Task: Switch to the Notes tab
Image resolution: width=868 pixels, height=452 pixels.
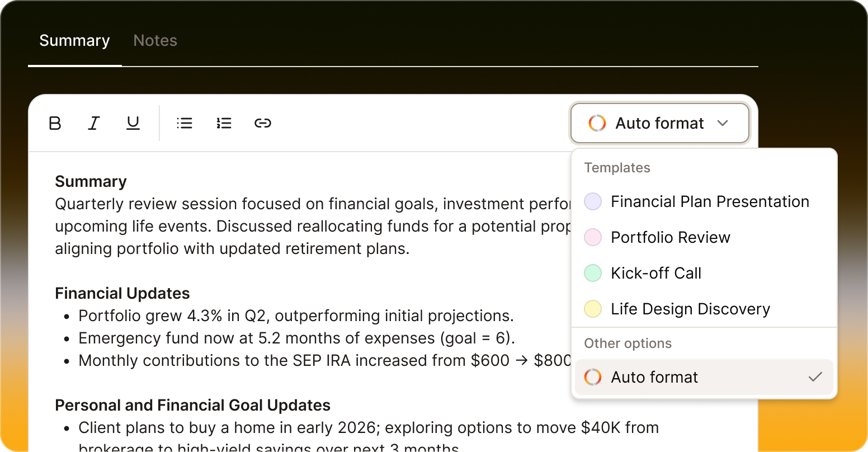Action: [155, 41]
